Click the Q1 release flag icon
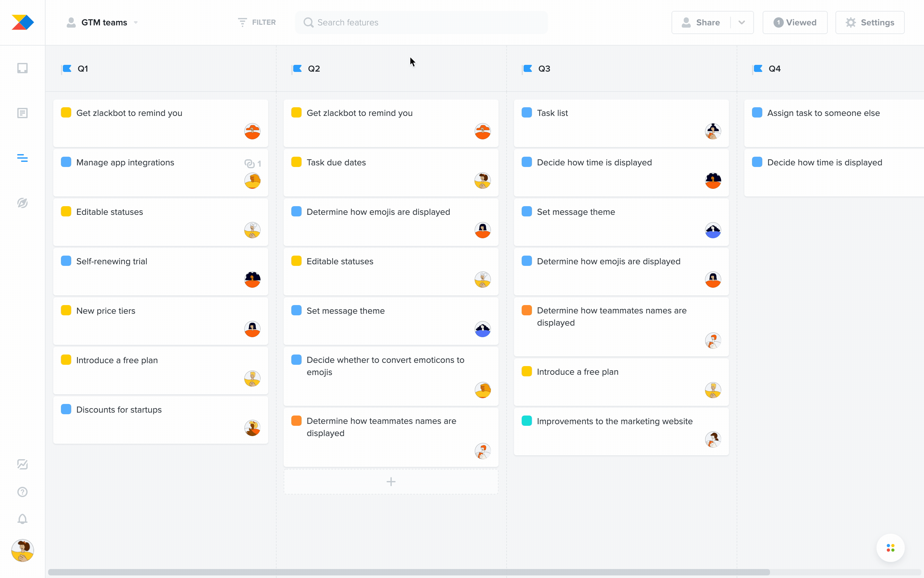This screenshot has height=578, width=924. 67,68
